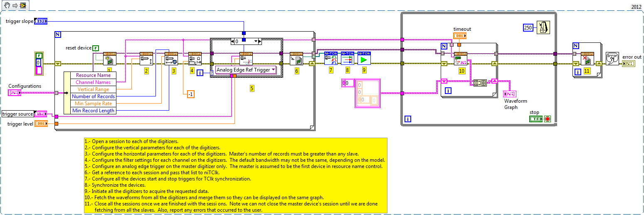644x215 pixels.
Task: Select the niTClk Initiate VI labeled 9
Action: (x=364, y=58)
